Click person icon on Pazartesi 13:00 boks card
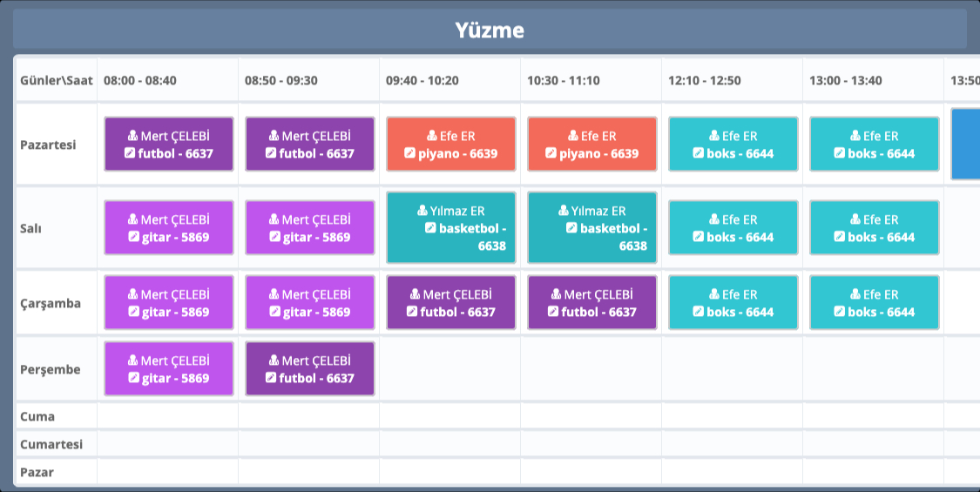The image size is (980, 492). [855, 136]
